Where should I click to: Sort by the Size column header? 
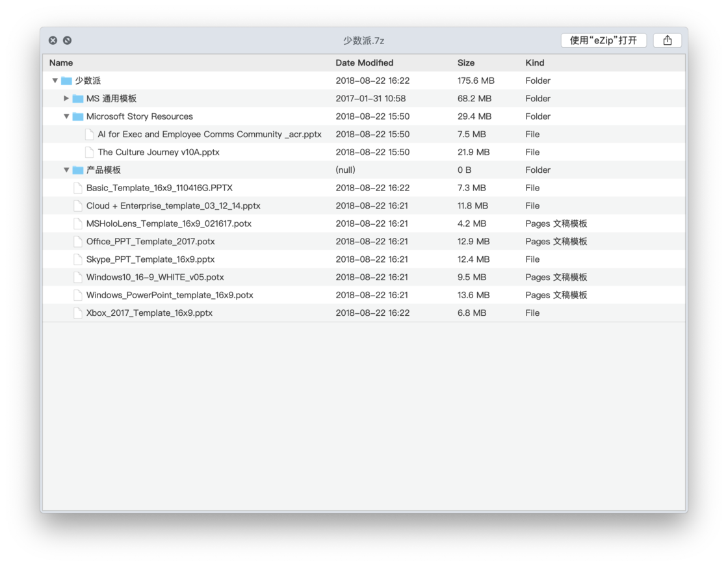tap(465, 62)
